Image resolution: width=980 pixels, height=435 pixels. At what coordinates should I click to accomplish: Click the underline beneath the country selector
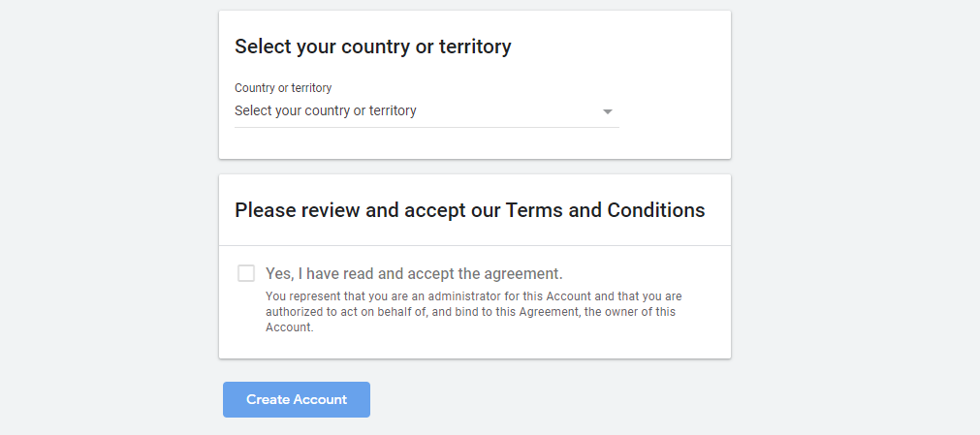(x=427, y=127)
